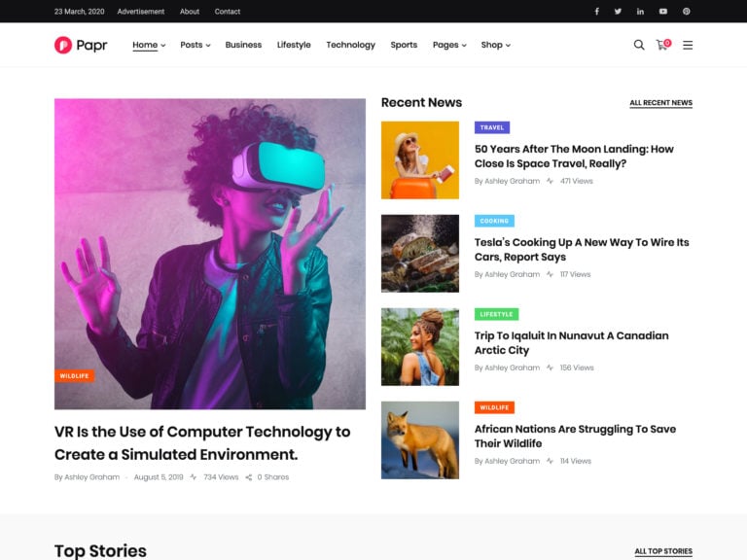Click the All Recent News link

[660, 103]
